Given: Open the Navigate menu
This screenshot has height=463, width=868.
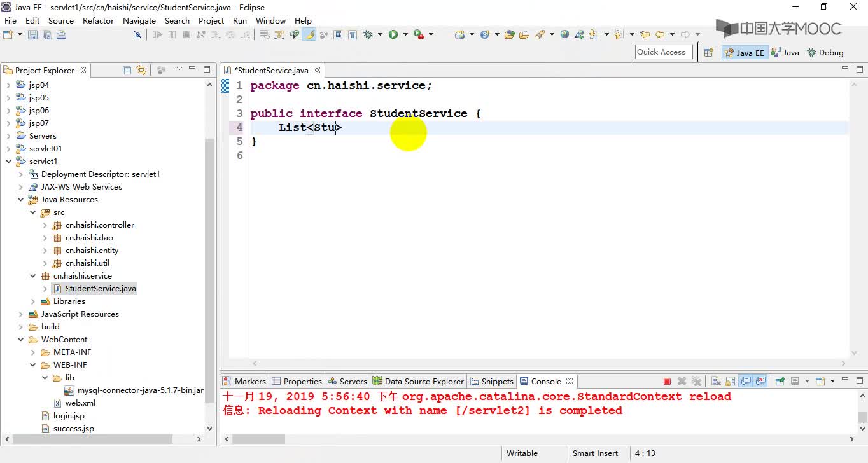Looking at the screenshot, I should [x=139, y=20].
